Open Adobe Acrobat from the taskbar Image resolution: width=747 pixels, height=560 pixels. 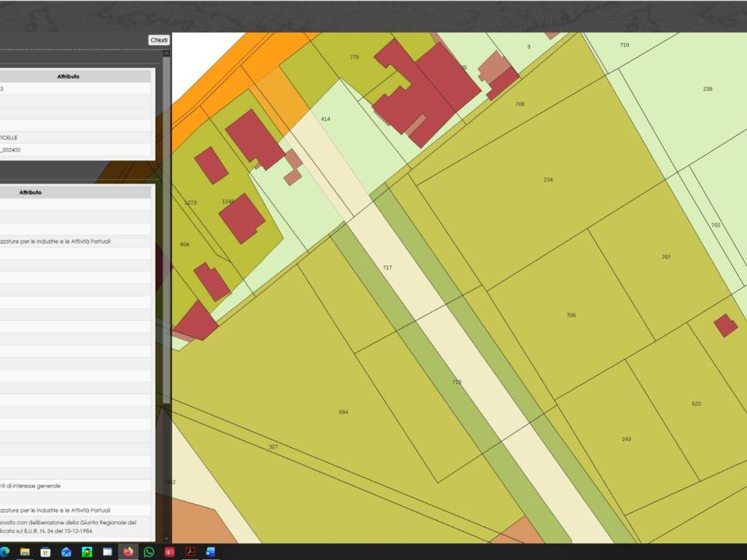pos(190,552)
